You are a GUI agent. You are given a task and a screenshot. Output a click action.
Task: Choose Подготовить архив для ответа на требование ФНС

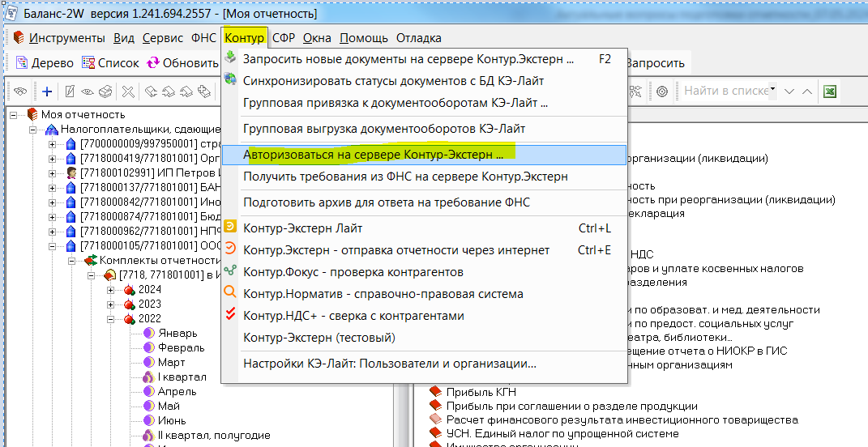[x=424, y=202]
